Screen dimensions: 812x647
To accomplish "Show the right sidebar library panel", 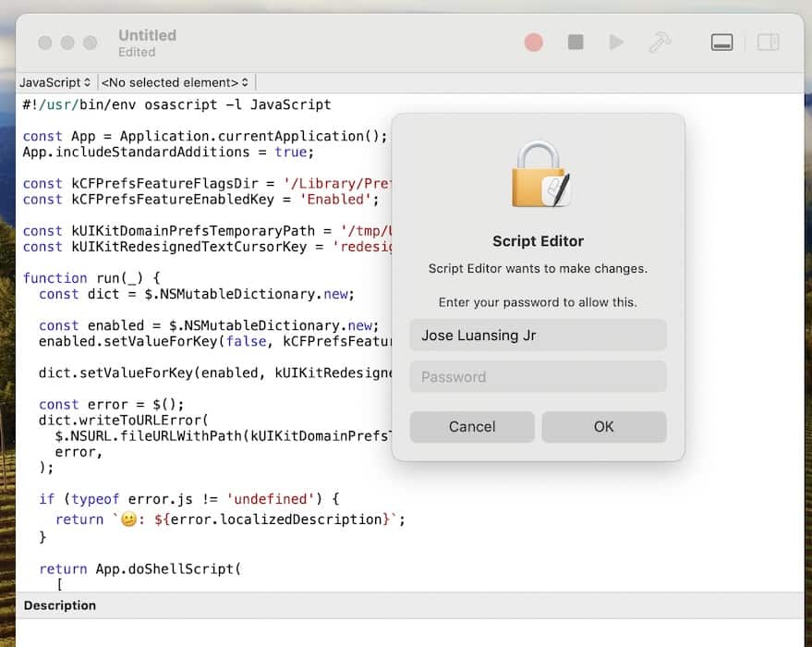I will point(768,43).
